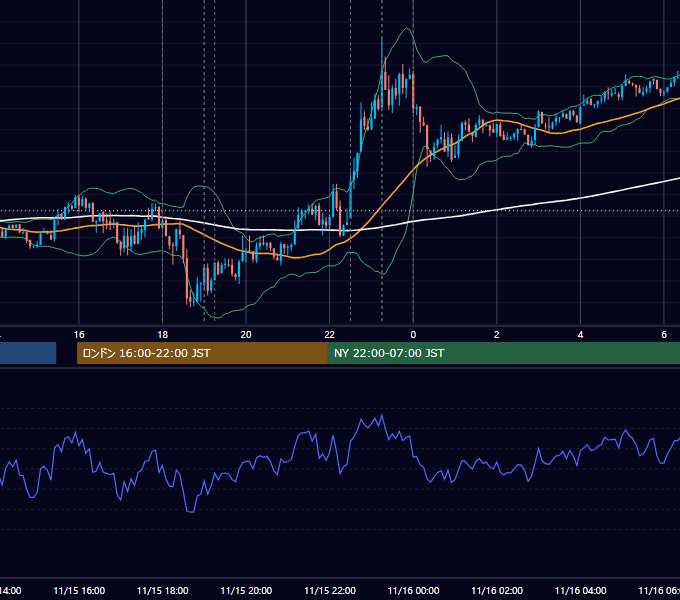The width and height of the screenshot is (680, 600).
Task: Click the 0 hour label on chart axis
Action: pos(413,335)
